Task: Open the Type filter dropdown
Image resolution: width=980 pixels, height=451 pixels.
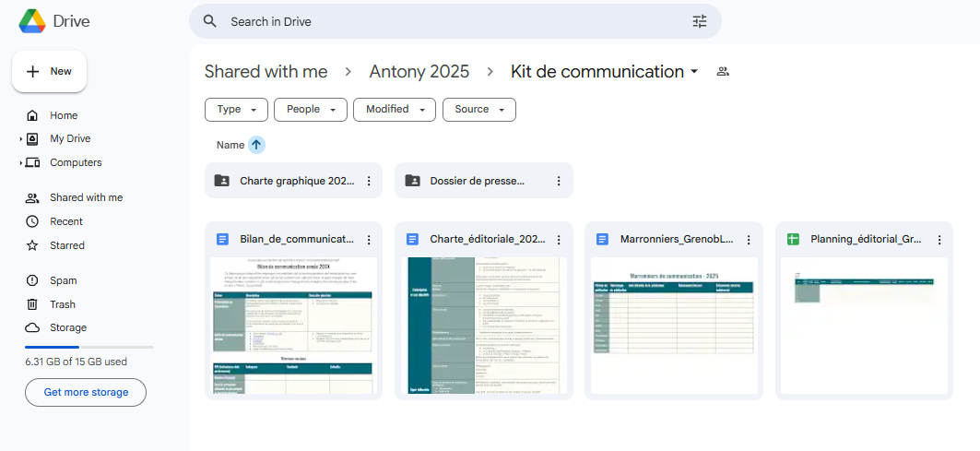Action: click(236, 110)
